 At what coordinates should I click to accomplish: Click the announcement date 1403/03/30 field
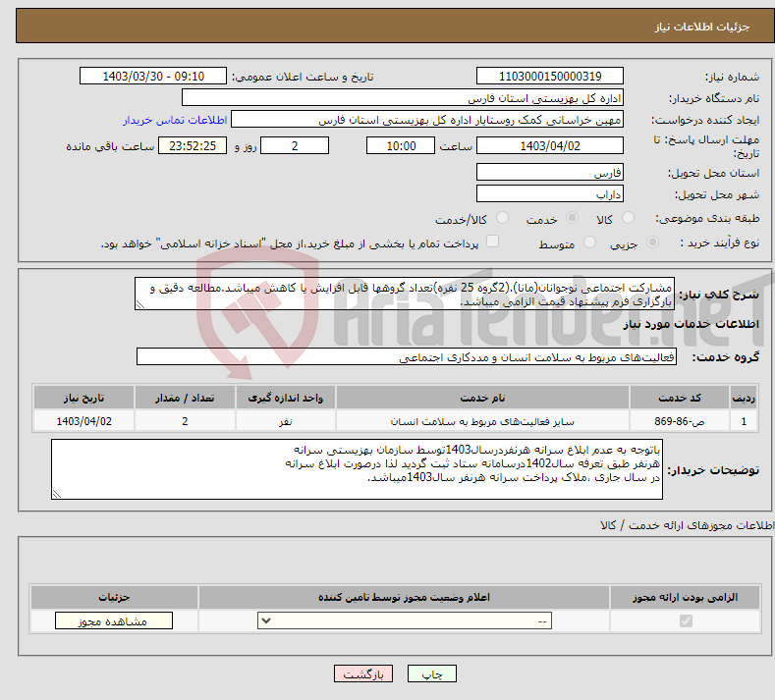pos(152,76)
